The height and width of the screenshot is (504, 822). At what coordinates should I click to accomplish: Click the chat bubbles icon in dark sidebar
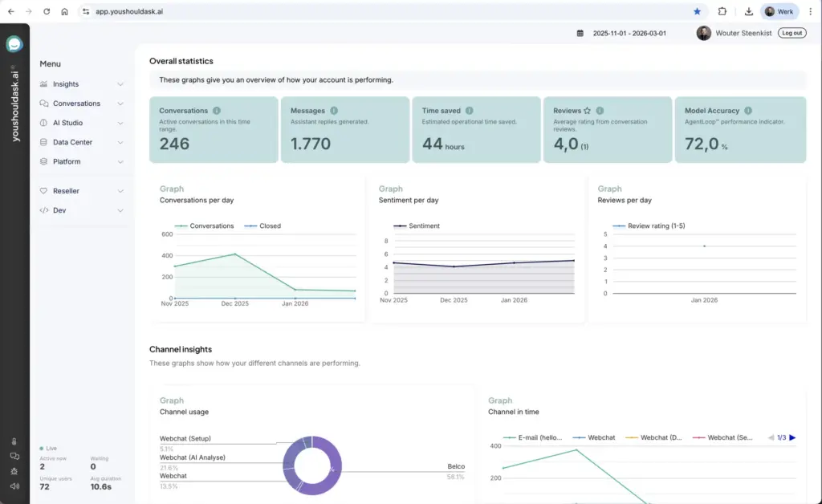[x=14, y=456]
